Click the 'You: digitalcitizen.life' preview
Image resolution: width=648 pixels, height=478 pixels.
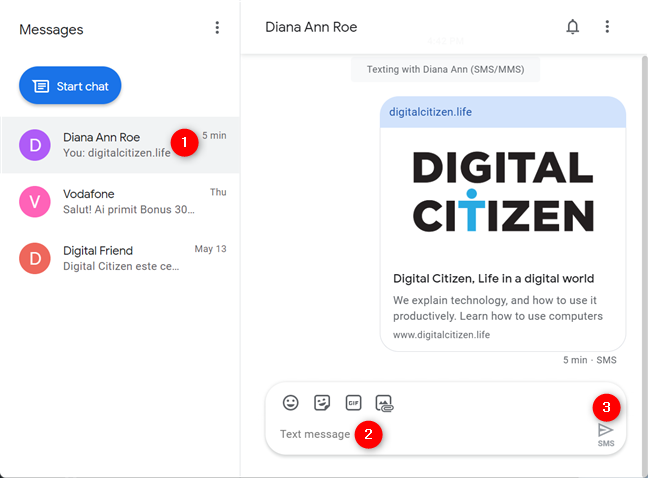(x=117, y=153)
